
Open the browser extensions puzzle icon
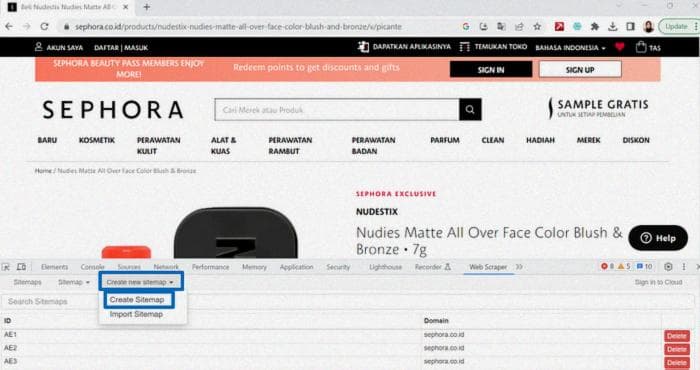tap(595, 27)
